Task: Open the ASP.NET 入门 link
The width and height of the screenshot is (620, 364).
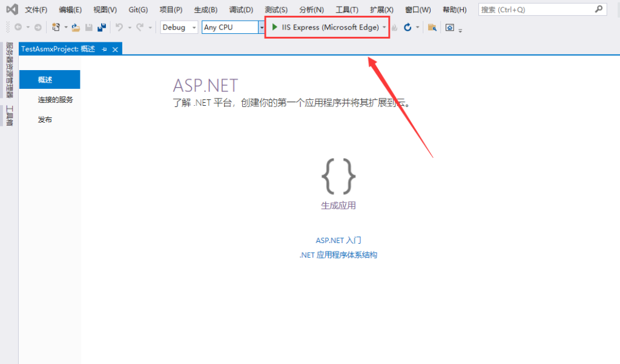Action: click(338, 240)
